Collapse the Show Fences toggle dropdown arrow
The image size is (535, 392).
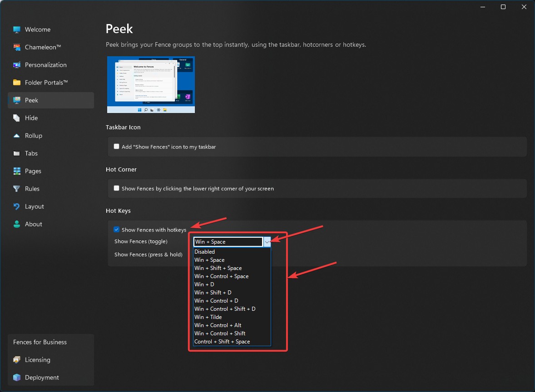tap(267, 242)
